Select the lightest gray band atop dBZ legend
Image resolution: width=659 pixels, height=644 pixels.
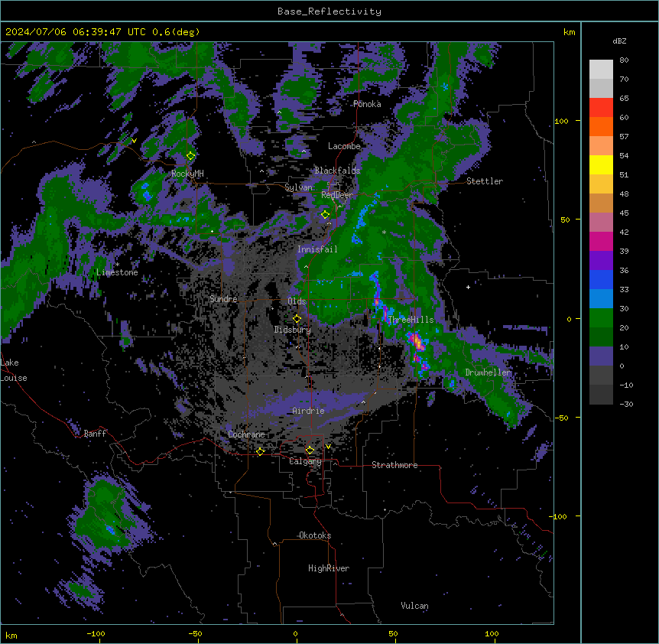601,70
